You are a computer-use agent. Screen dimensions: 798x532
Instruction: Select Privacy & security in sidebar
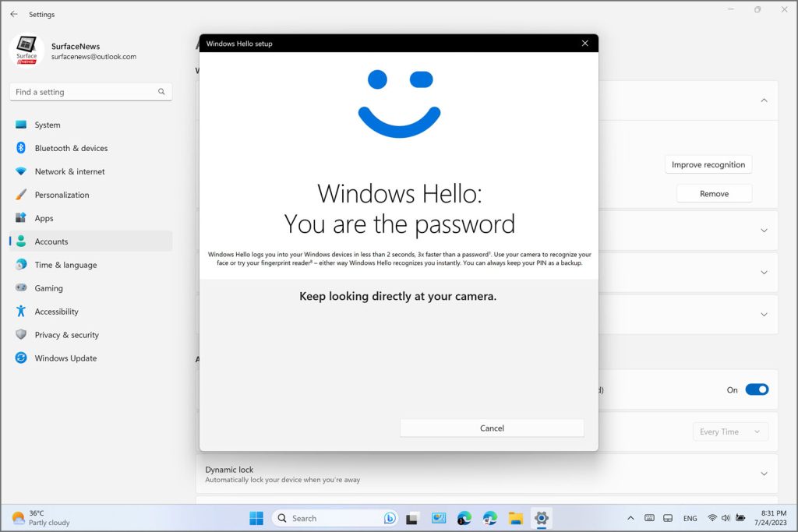[x=66, y=335]
